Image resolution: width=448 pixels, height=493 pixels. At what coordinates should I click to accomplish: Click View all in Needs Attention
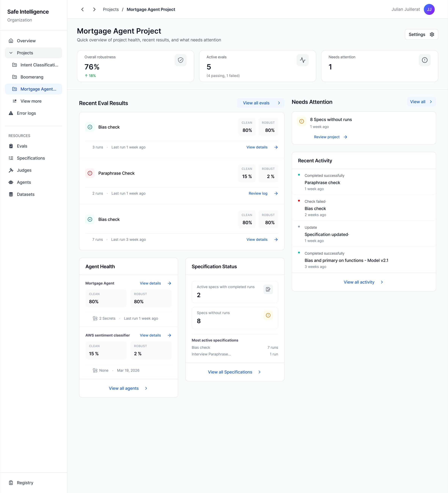pyautogui.click(x=421, y=102)
